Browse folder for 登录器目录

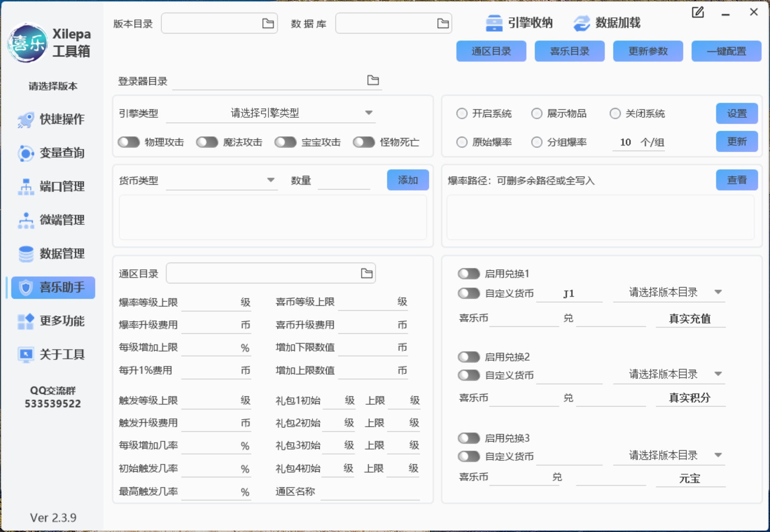373,80
